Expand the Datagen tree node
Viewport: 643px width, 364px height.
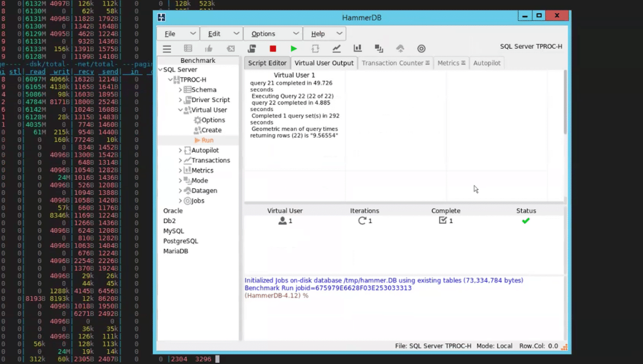click(180, 191)
